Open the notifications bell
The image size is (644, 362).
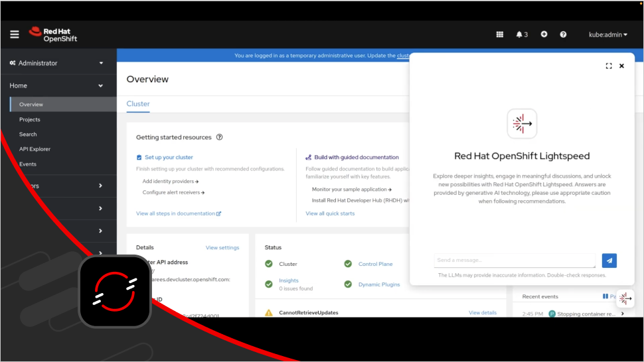point(521,34)
